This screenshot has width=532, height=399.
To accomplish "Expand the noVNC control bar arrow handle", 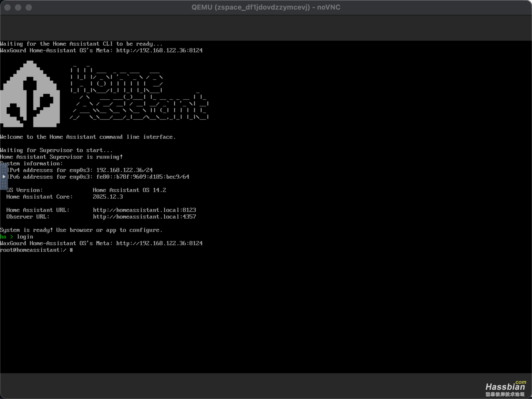I will click(4, 177).
